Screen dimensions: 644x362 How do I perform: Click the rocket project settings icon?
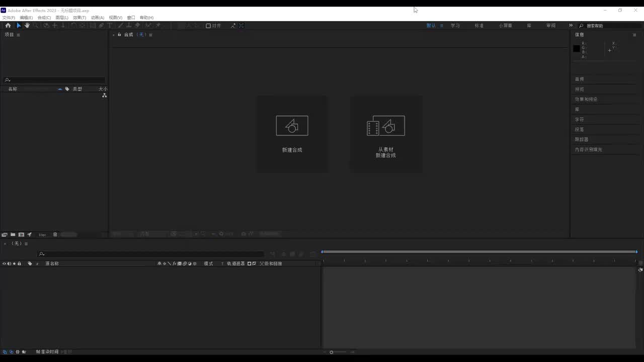(x=29, y=234)
